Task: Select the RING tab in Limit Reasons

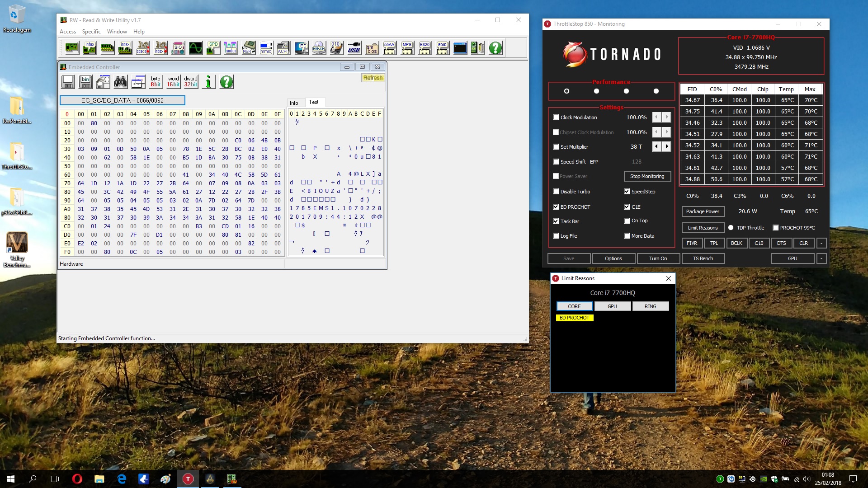Action: pyautogui.click(x=650, y=306)
